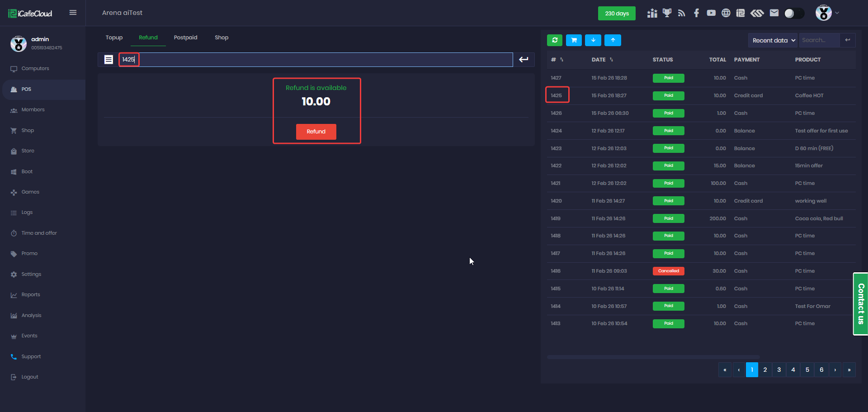Click the Facebook icon in header
The height and width of the screenshot is (412, 868).
pos(696,13)
